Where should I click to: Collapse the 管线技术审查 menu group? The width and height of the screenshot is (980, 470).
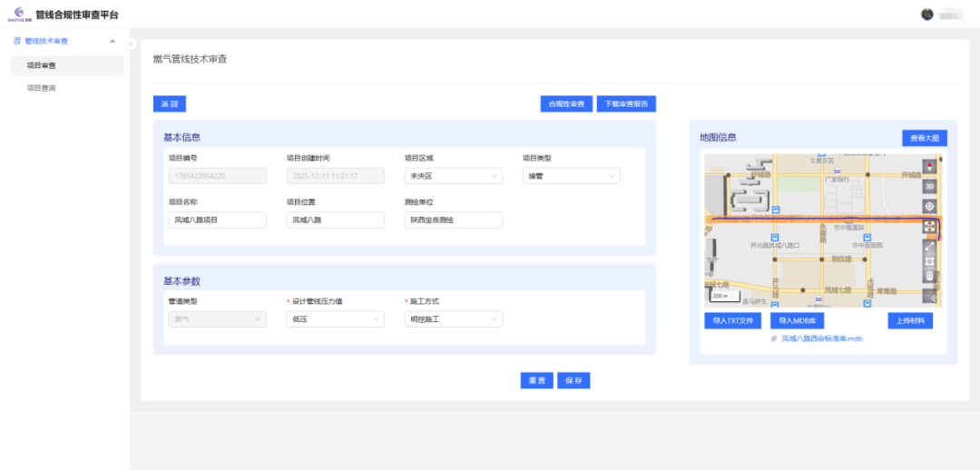(x=112, y=42)
